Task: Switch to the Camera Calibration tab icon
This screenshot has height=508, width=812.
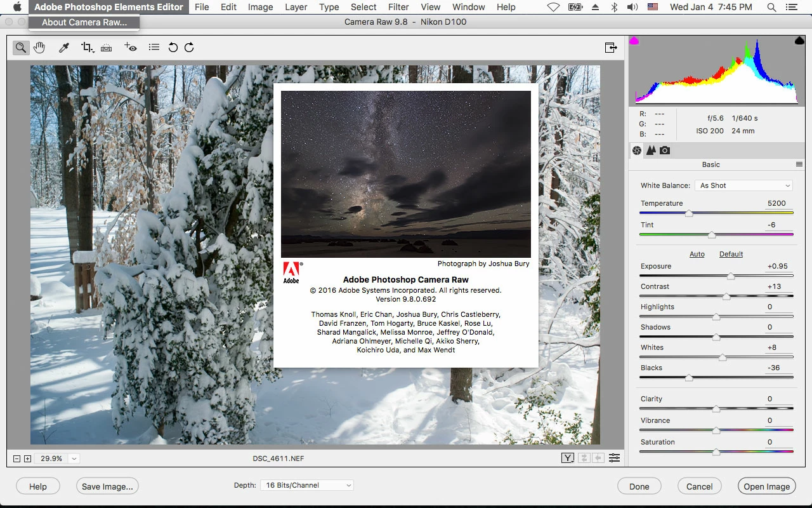Action: (665, 150)
